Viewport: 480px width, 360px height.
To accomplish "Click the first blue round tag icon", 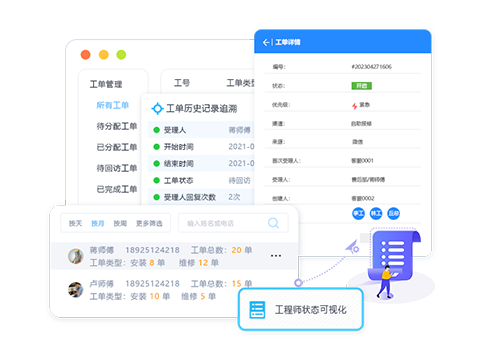I will 358,213.
